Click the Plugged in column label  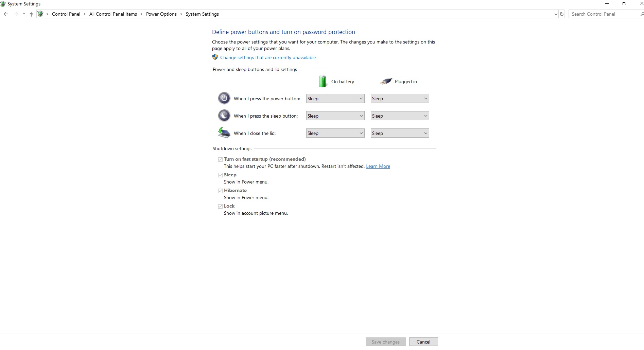[406, 82]
